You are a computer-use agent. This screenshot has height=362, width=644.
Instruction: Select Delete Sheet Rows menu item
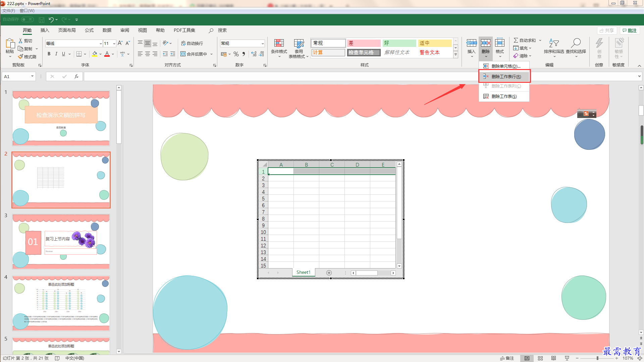[504, 76]
